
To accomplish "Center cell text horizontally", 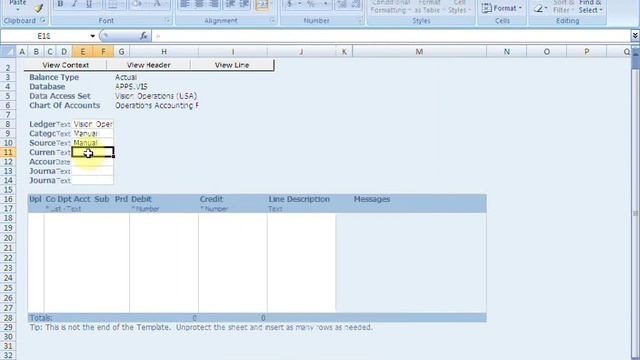I will pyautogui.click(x=199, y=4).
